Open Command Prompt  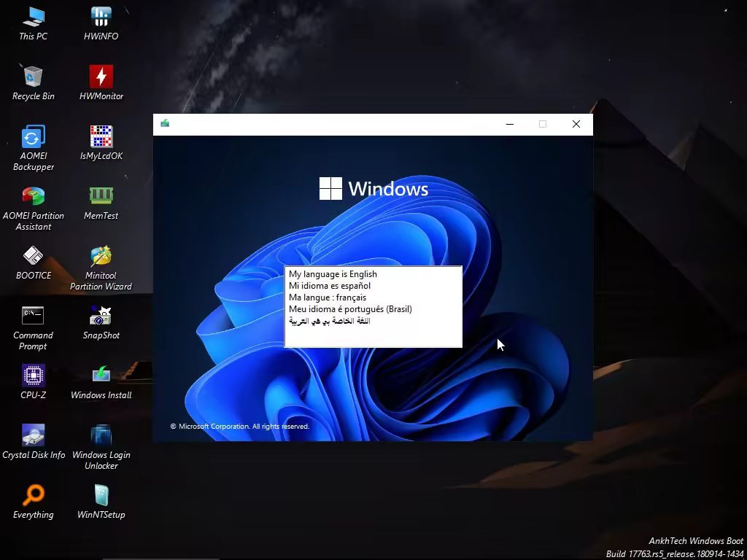click(x=33, y=315)
